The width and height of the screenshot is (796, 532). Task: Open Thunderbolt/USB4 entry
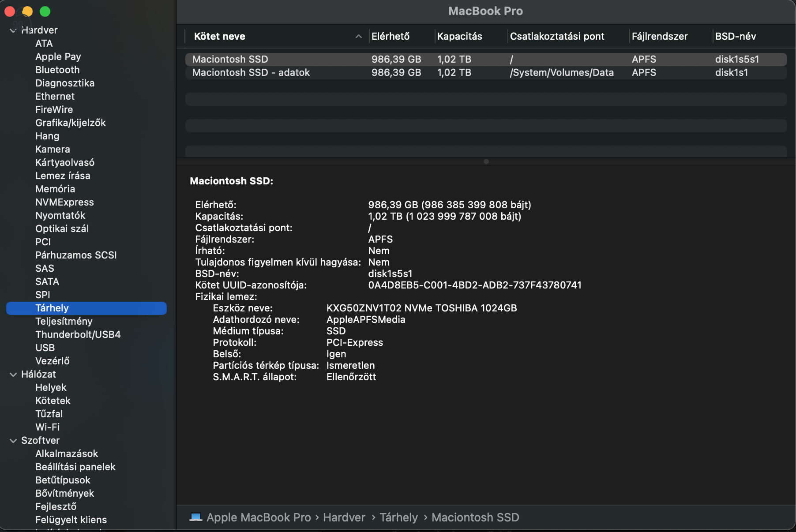pyautogui.click(x=78, y=334)
